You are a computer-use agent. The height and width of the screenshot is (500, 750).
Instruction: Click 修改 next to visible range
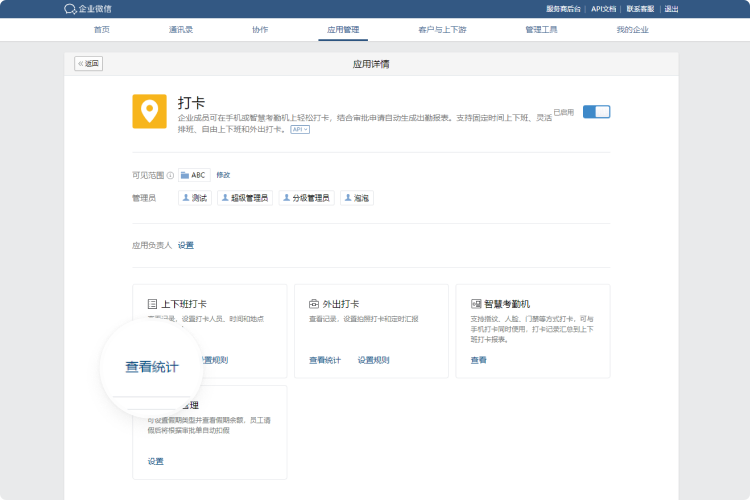pyautogui.click(x=223, y=175)
